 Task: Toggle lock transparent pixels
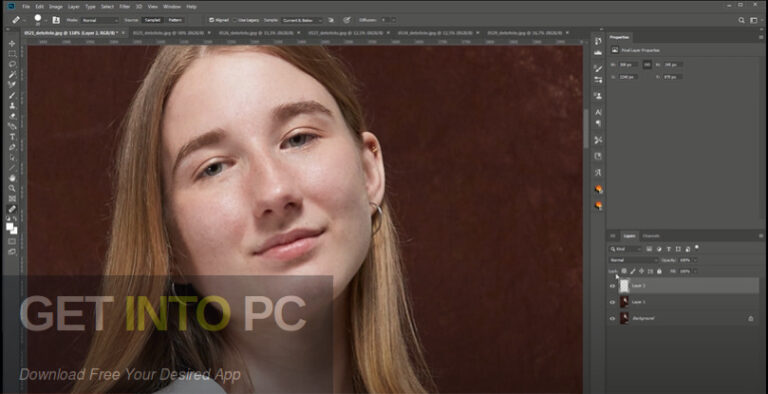click(624, 271)
